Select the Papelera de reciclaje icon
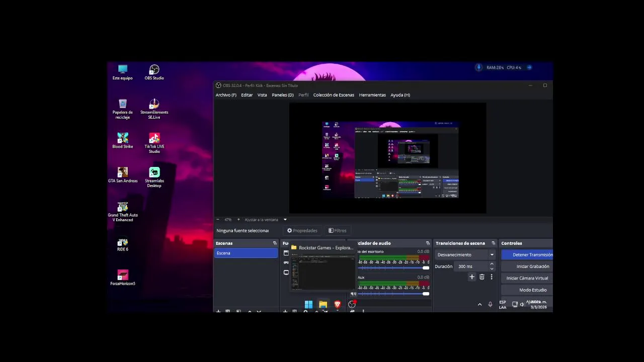644x362 pixels. [x=123, y=109]
